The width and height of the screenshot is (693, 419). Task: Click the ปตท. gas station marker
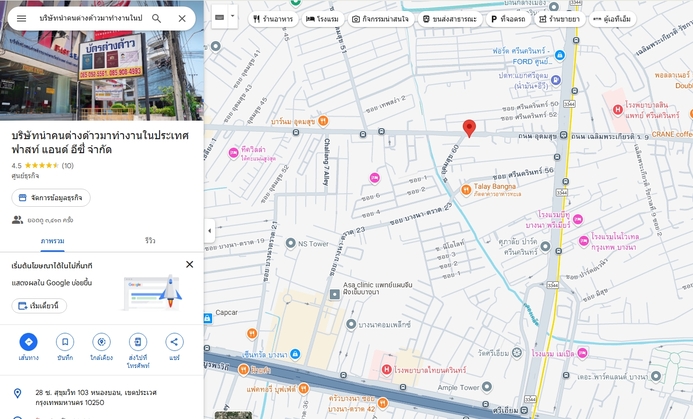556,80
